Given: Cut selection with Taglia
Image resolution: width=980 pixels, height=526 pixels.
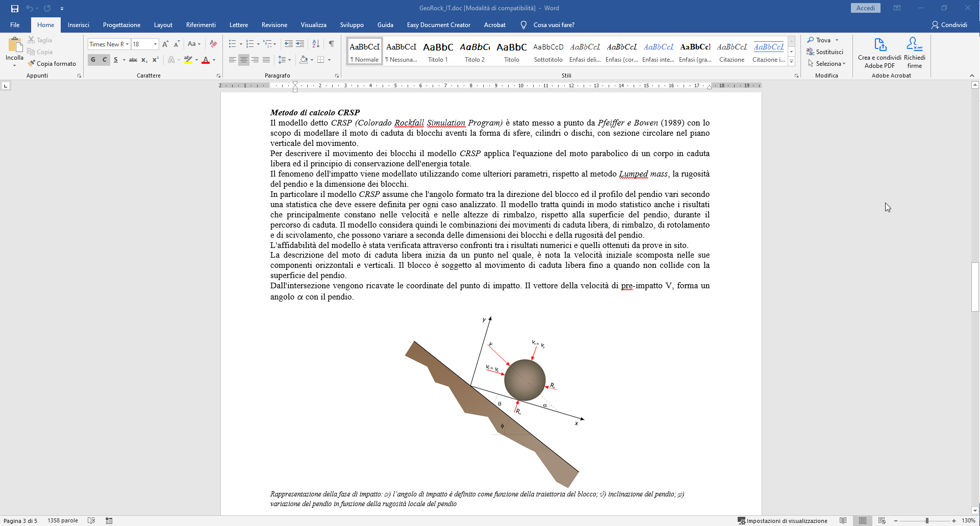Looking at the screenshot, I should click(x=40, y=40).
